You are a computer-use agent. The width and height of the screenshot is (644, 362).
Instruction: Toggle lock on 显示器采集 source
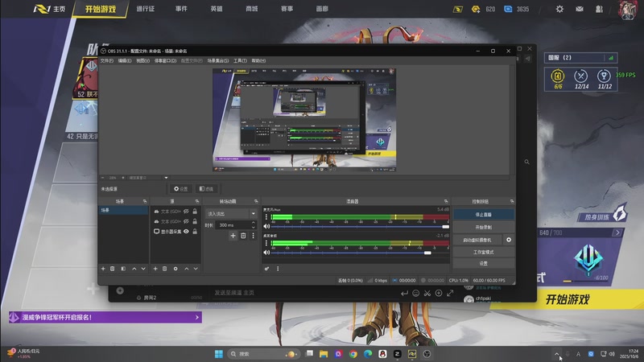[195, 232]
